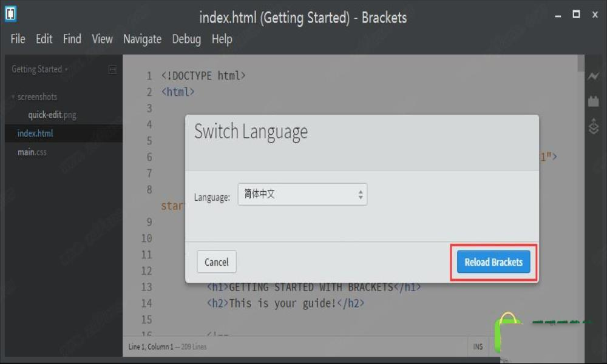Select index.html in the file tree
The image size is (607, 364).
pyautogui.click(x=35, y=133)
